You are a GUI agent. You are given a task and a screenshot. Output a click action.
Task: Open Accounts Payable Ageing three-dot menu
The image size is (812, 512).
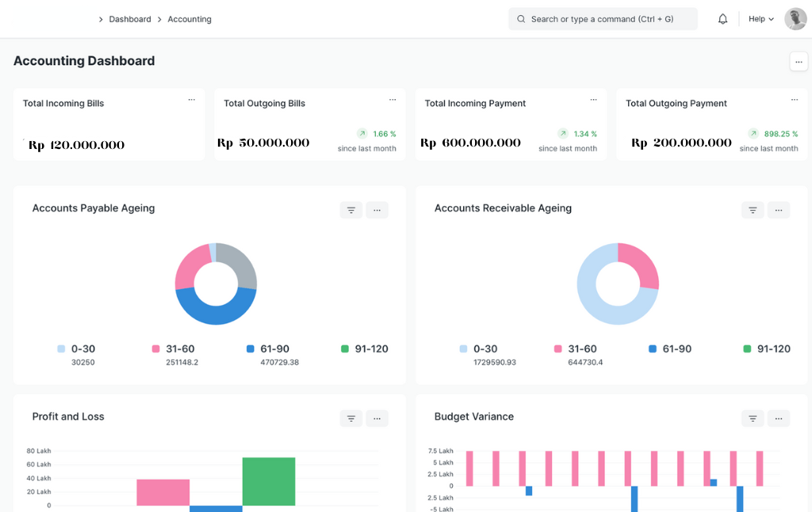click(x=377, y=210)
